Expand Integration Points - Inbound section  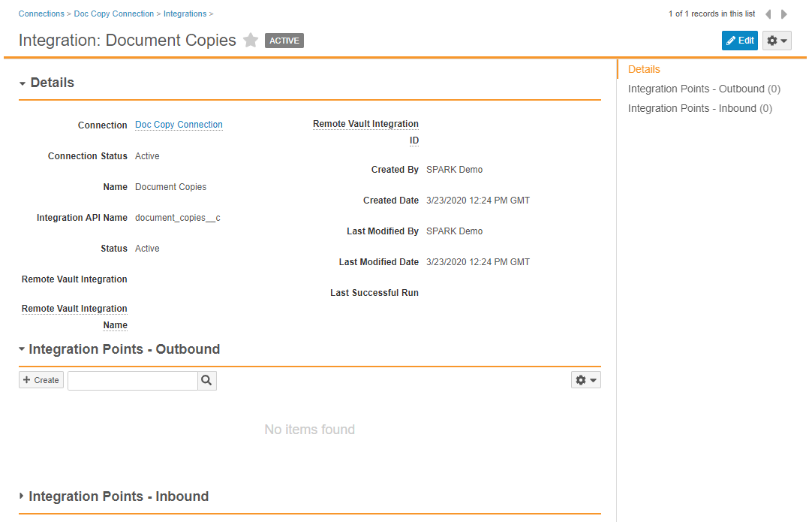(21, 496)
